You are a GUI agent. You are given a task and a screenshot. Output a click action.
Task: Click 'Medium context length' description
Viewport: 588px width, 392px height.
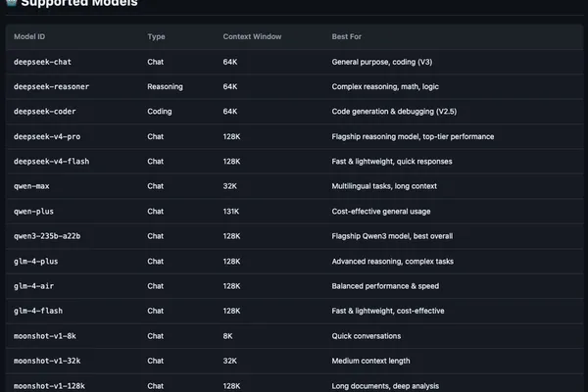point(370,361)
